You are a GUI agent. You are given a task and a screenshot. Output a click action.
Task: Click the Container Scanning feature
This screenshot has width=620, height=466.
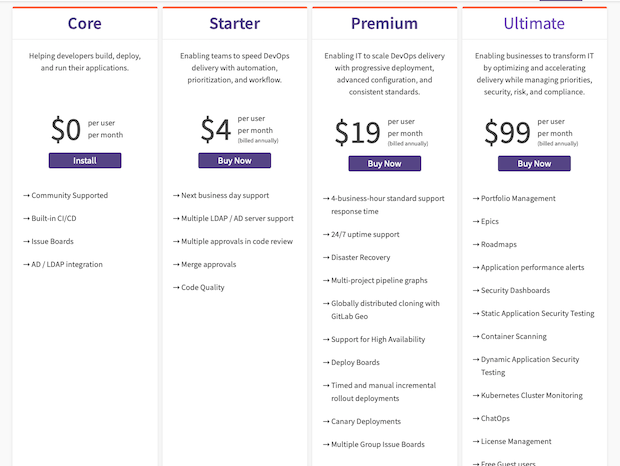point(514,336)
